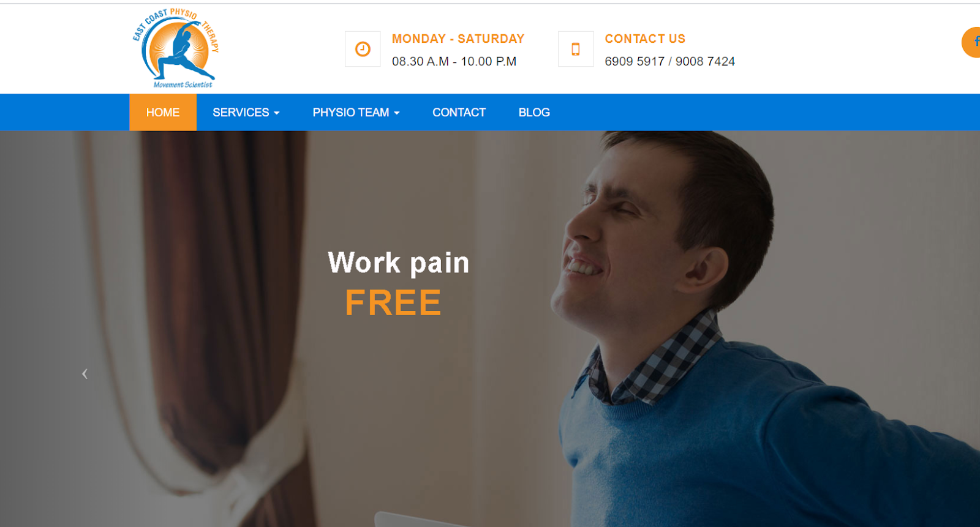Open the CONTACT page
The image size is (980, 527).
pos(459,113)
